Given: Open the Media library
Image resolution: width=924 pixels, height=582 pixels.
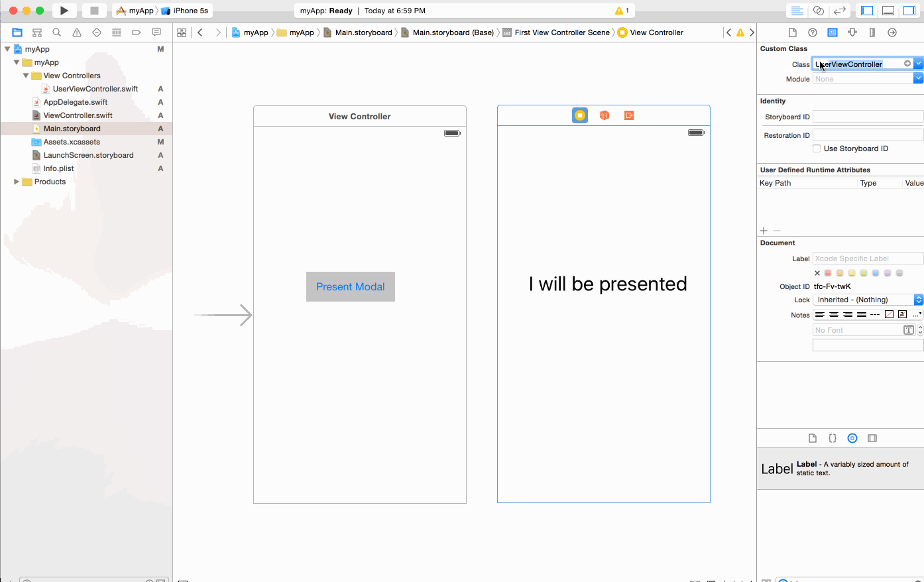Looking at the screenshot, I should (x=872, y=438).
